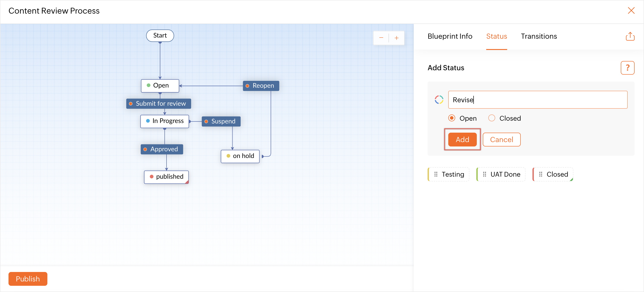The image size is (644, 292).
Task: Click the zoom out minus icon
Action: tap(381, 38)
